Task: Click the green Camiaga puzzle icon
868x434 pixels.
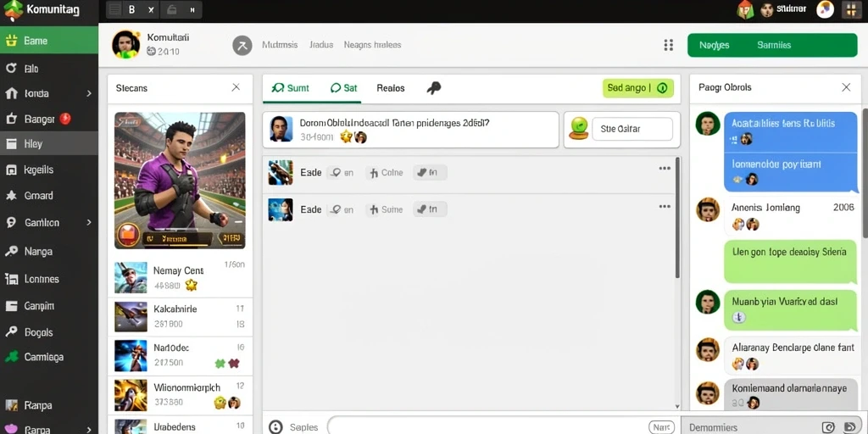Action: click(11, 357)
